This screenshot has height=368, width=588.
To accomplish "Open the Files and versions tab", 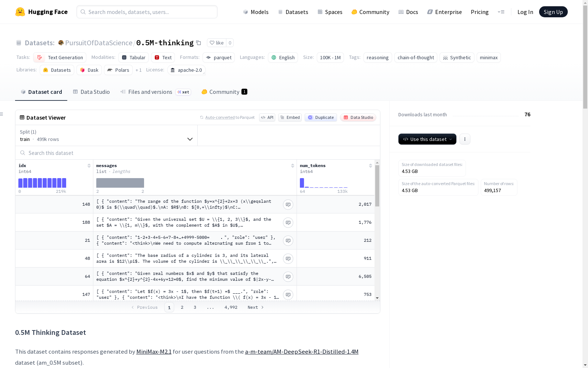I will pos(155,92).
